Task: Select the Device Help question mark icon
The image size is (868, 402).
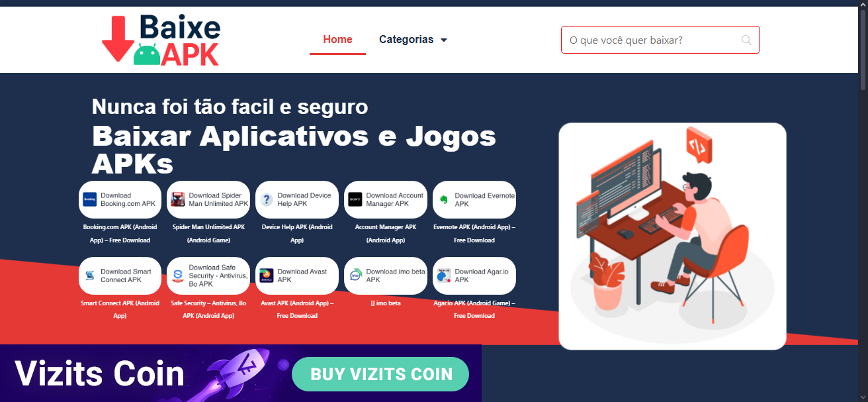Action: pyautogui.click(x=267, y=199)
